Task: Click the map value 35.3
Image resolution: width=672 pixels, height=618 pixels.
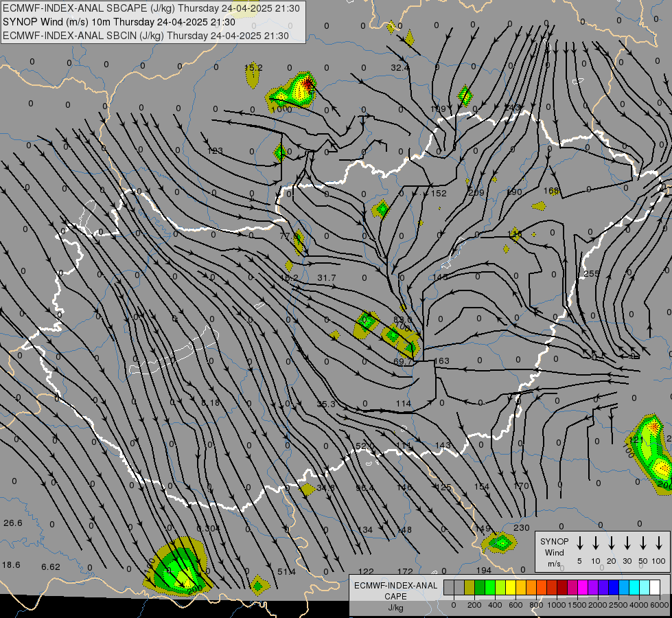Action: (326, 404)
